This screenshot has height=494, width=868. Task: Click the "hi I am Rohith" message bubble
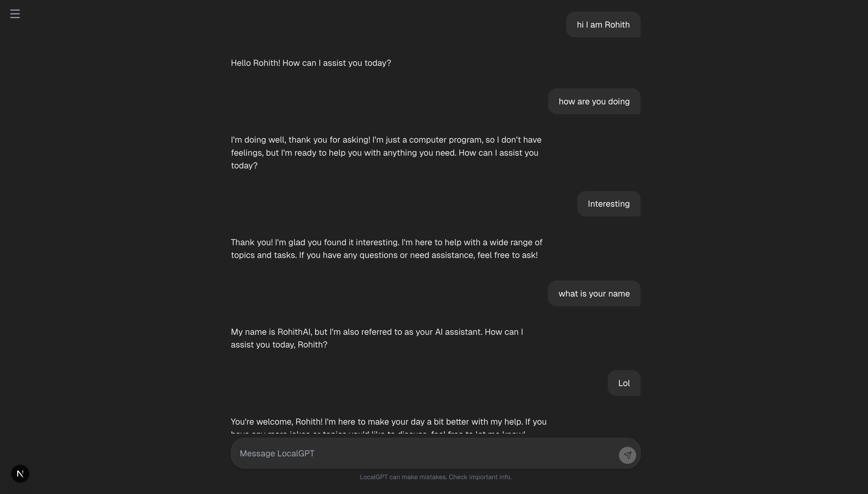[x=603, y=24]
